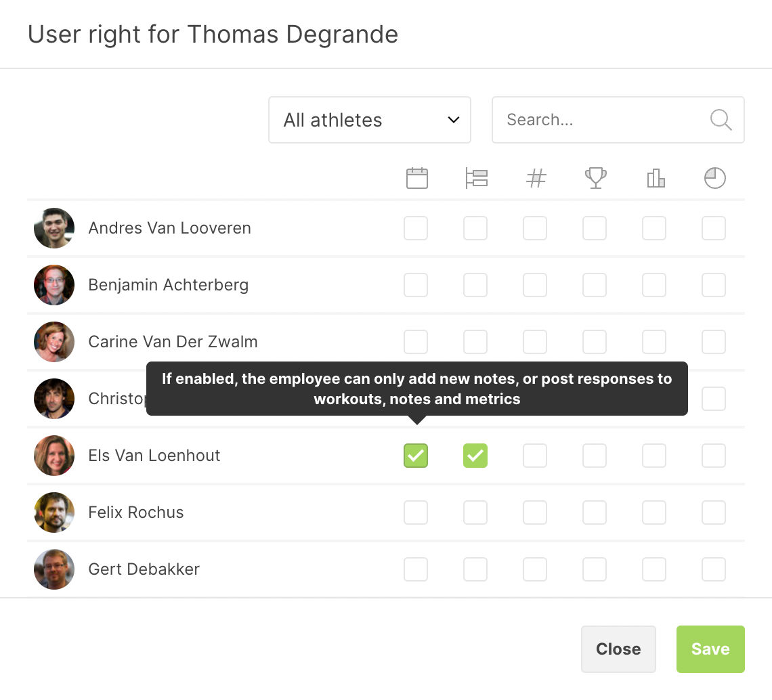This screenshot has width=772, height=700.
Task: Uncheck Els Van Loenhout's planning checkbox
Action: pyautogui.click(x=475, y=456)
